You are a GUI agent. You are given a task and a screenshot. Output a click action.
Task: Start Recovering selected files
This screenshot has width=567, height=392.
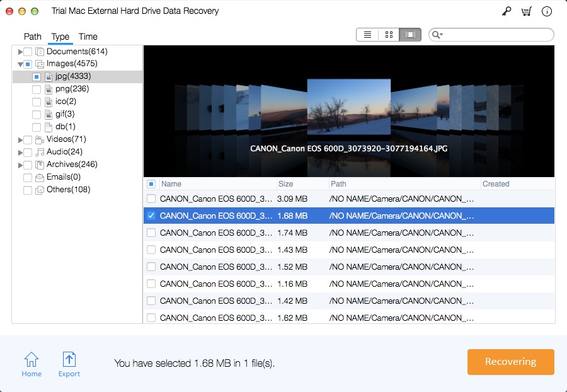[x=510, y=362]
